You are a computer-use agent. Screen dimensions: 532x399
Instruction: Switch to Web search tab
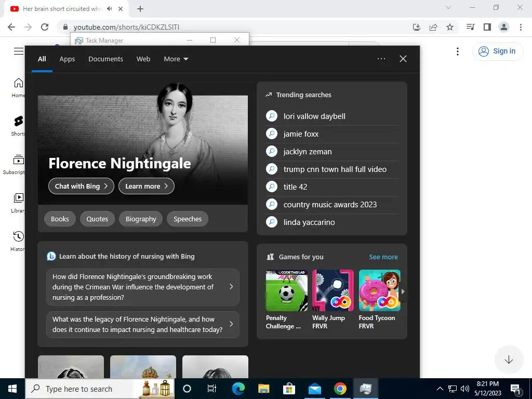pos(143,59)
